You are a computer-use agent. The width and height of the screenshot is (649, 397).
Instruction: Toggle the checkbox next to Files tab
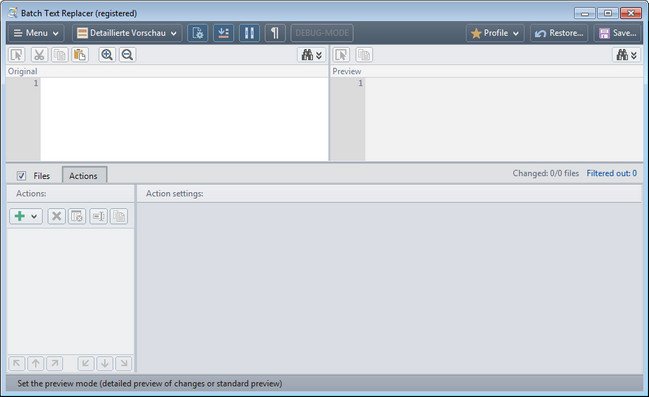[x=22, y=176]
